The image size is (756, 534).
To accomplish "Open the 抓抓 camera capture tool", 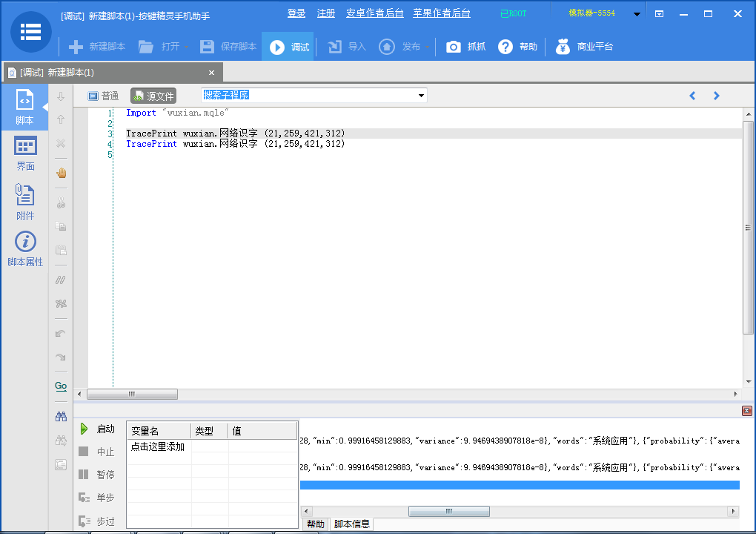I will coord(465,47).
